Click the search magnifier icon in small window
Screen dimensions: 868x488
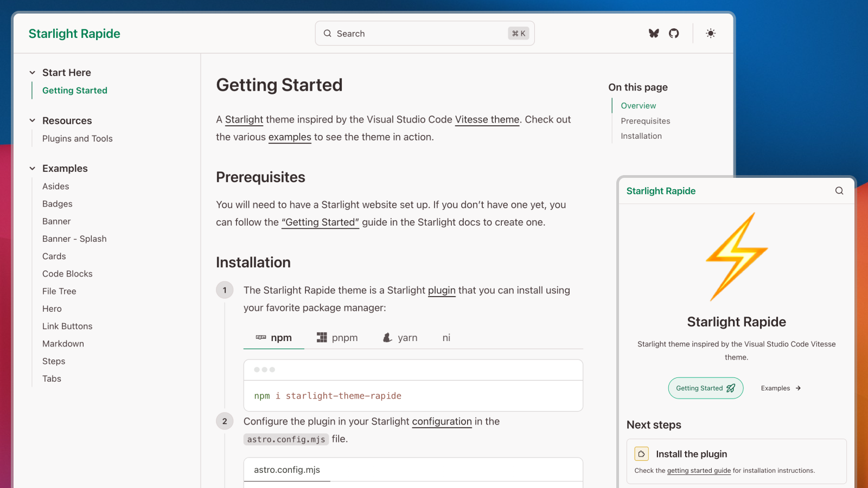839,190
